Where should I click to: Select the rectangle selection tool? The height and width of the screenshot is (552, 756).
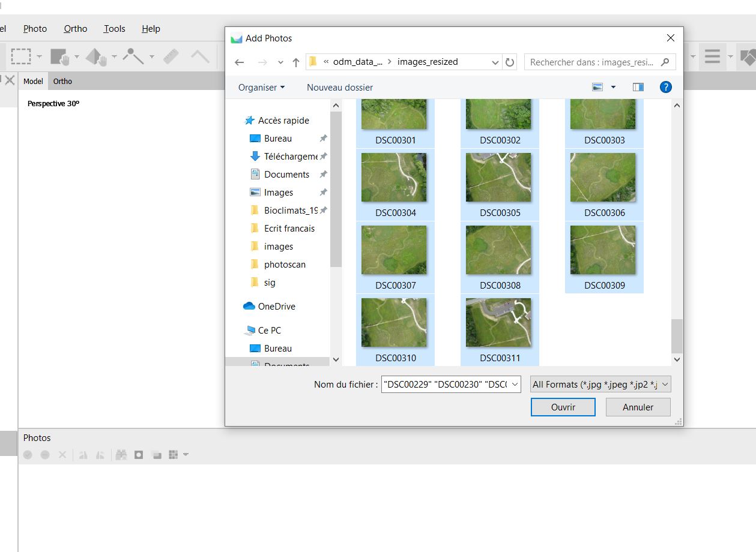point(20,56)
